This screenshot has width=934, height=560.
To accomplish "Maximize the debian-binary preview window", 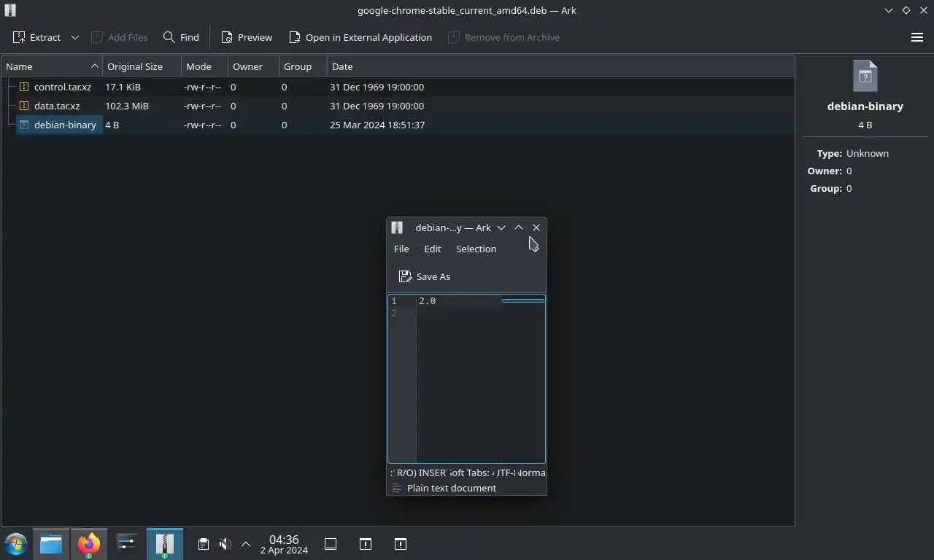I will pyautogui.click(x=519, y=227).
